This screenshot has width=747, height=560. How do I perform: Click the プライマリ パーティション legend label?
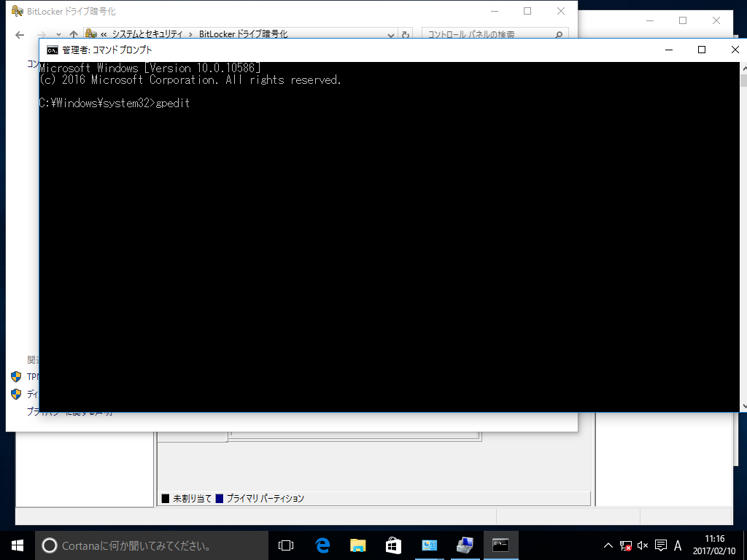pyautogui.click(x=265, y=499)
